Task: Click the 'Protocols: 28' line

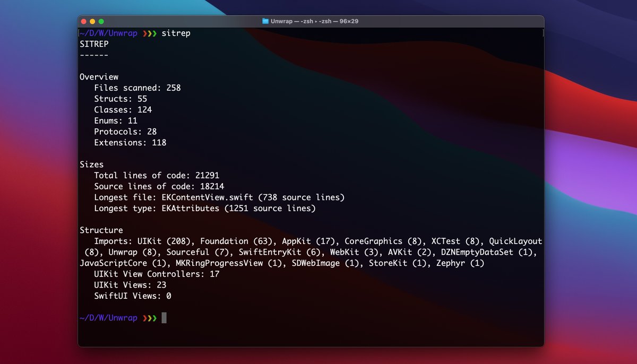Action: [125, 132]
